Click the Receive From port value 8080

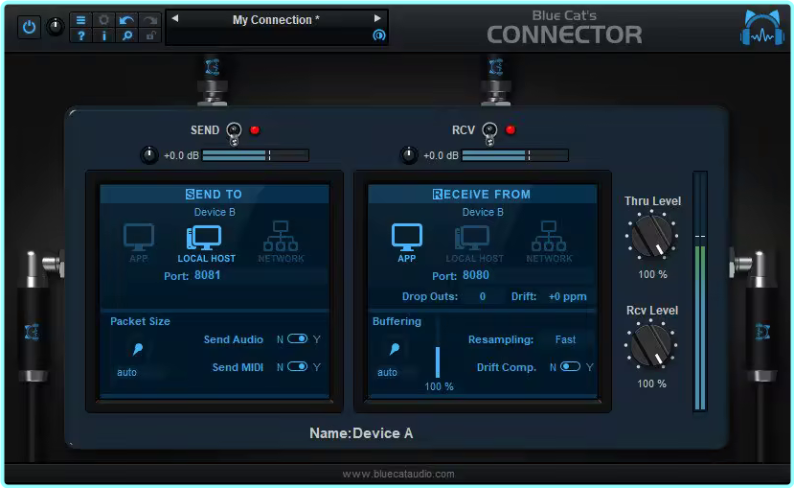[476, 275]
